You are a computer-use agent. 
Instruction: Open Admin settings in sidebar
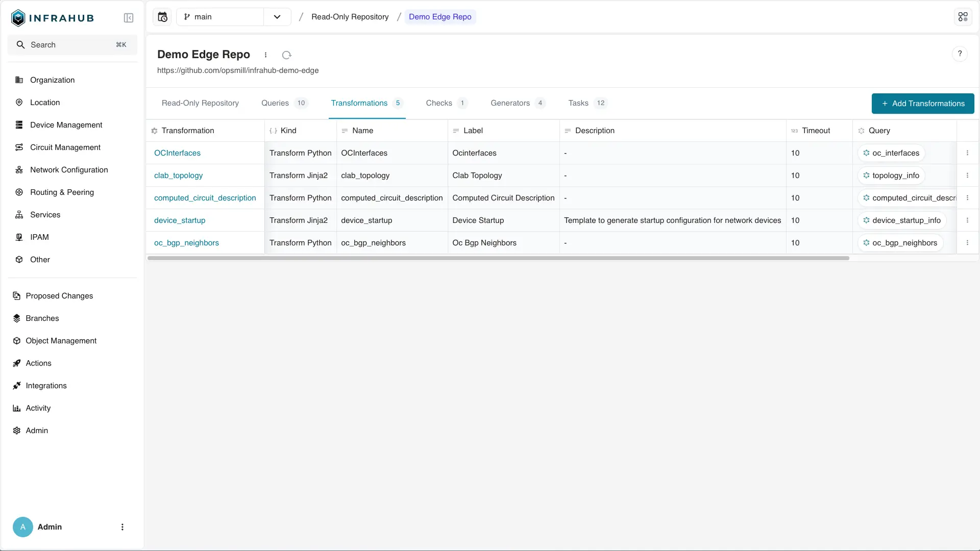click(72, 431)
